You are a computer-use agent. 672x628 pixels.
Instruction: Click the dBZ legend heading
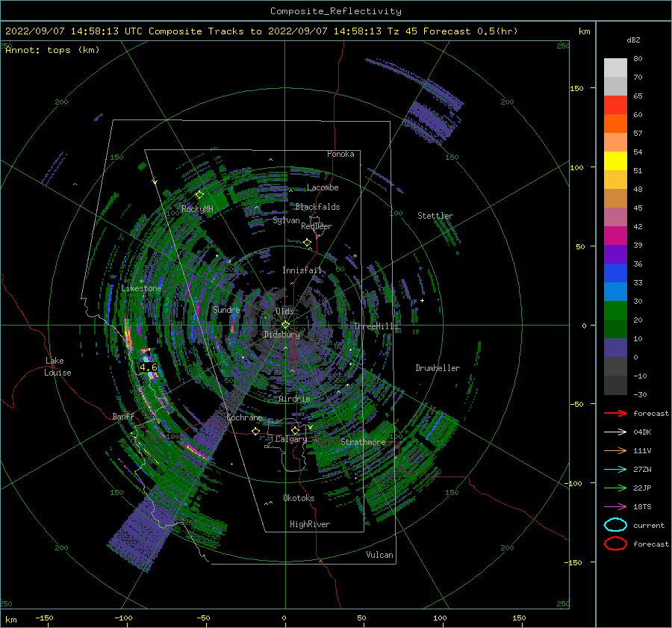click(633, 40)
